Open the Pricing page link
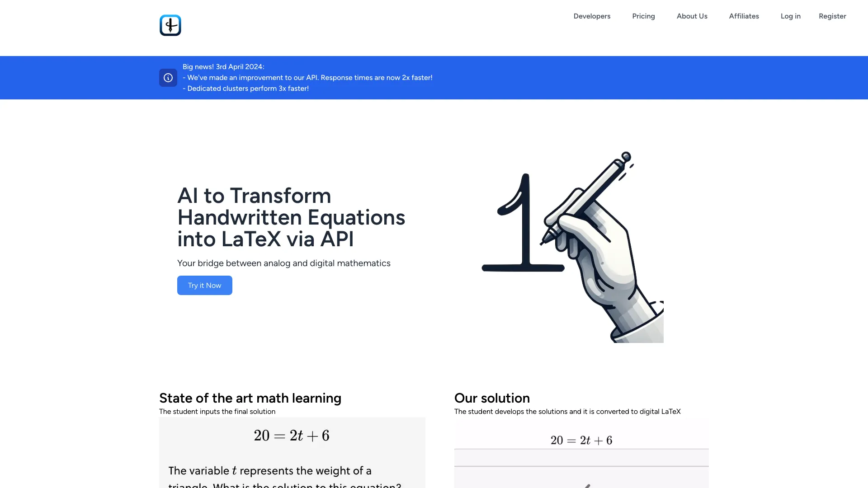This screenshot has width=868, height=488. [643, 16]
